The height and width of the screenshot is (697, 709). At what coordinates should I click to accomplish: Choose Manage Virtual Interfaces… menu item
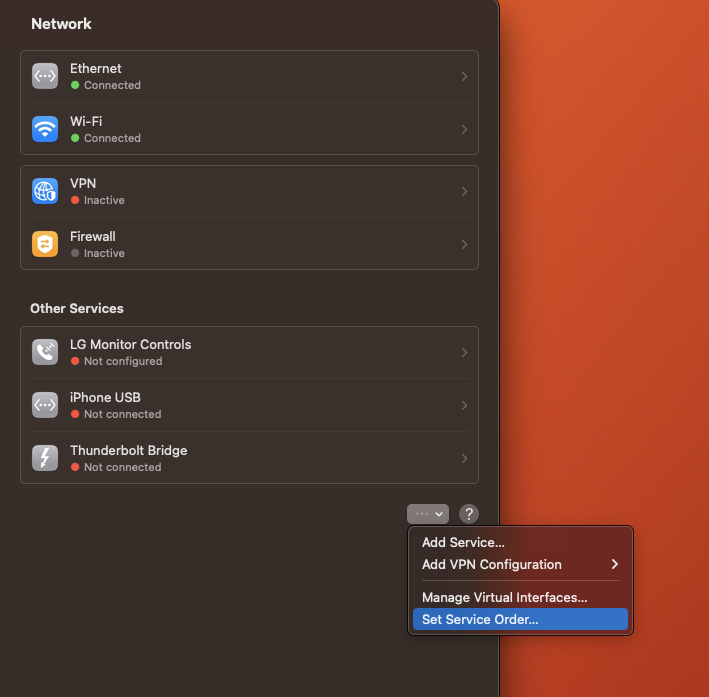520,597
